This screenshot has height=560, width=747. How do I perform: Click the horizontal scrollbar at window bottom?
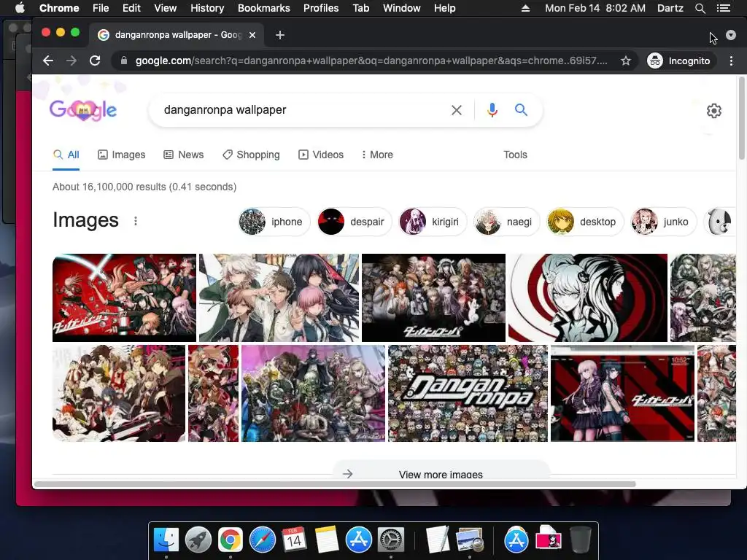334,484
